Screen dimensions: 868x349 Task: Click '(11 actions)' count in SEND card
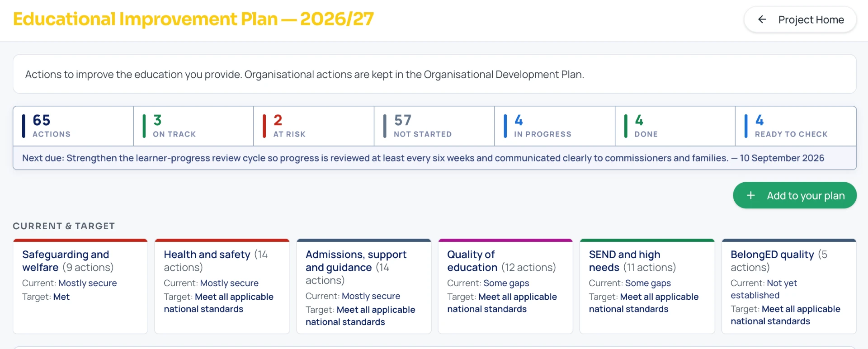[x=649, y=267]
